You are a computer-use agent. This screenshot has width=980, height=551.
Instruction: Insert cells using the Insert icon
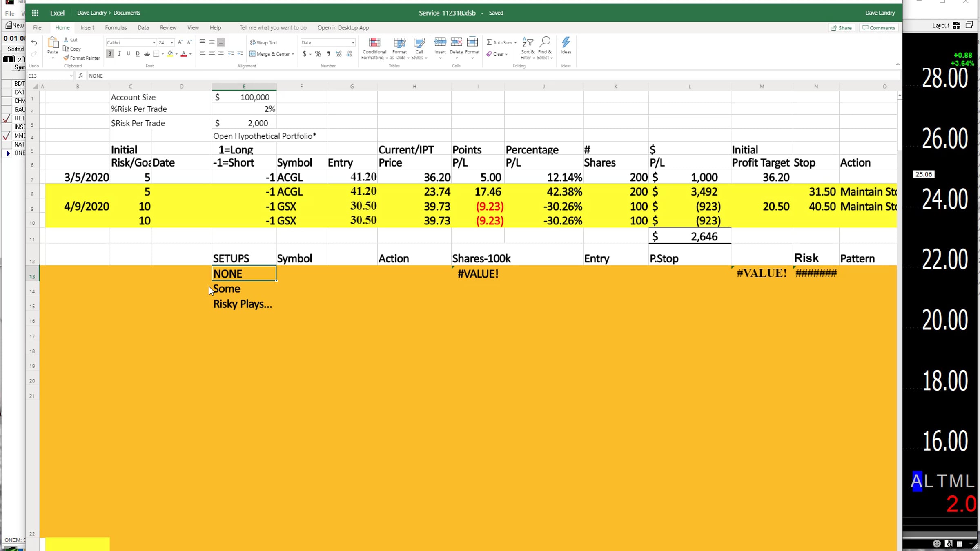pos(440,42)
